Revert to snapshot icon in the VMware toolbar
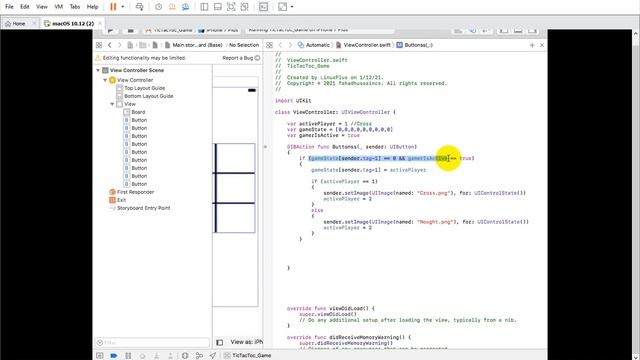Screen dimensions: 640x360 click(x=172, y=7)
